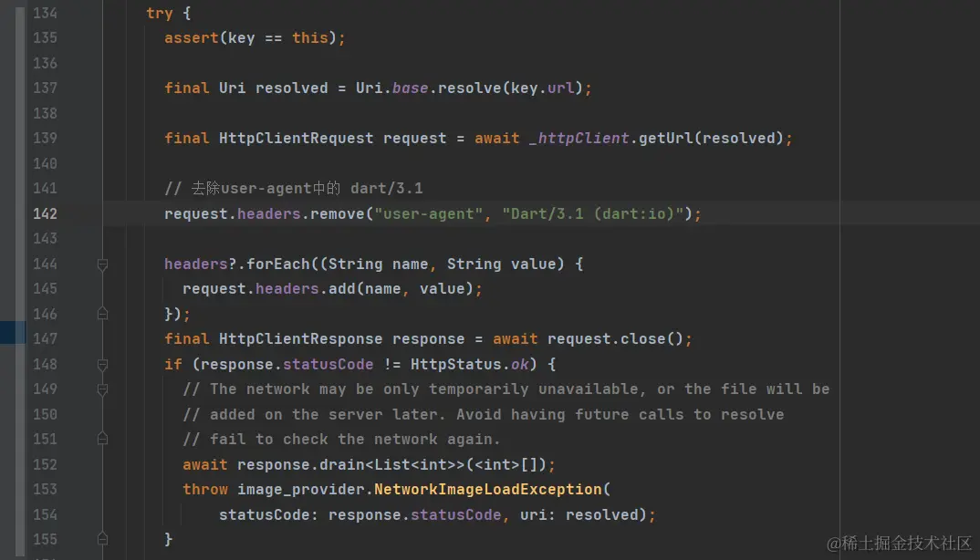This screenshot has width=980, height=560.
Task: Click the 'resolved' variable declaration on line 137
Action: 291,88
